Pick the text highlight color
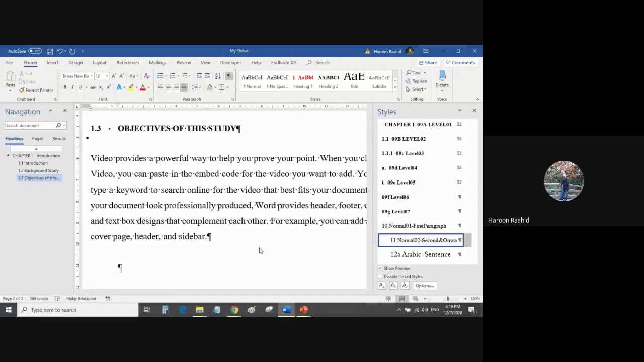644x362 pixels. click(x=131, y=87)
